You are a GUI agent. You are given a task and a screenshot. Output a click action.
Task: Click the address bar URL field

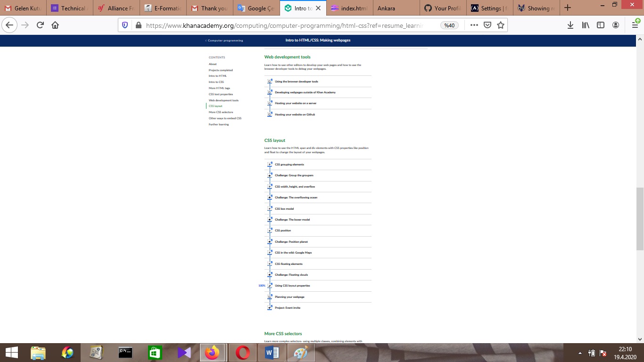284,25
